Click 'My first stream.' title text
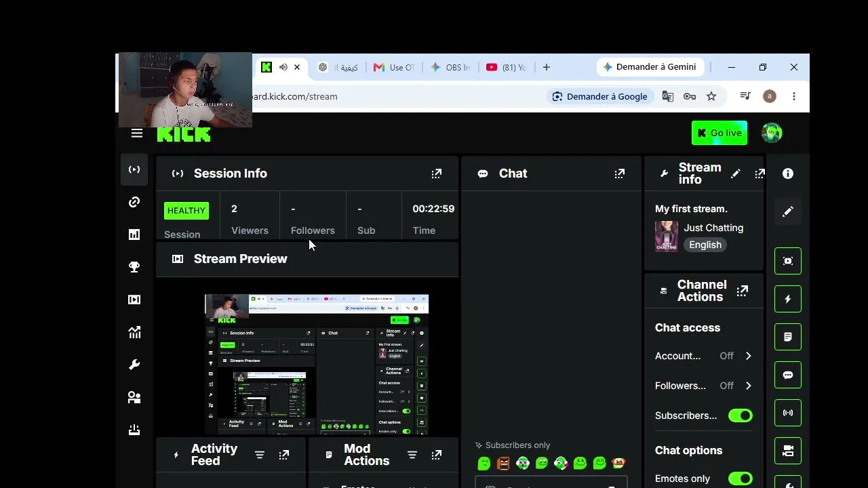 [691, 209]
